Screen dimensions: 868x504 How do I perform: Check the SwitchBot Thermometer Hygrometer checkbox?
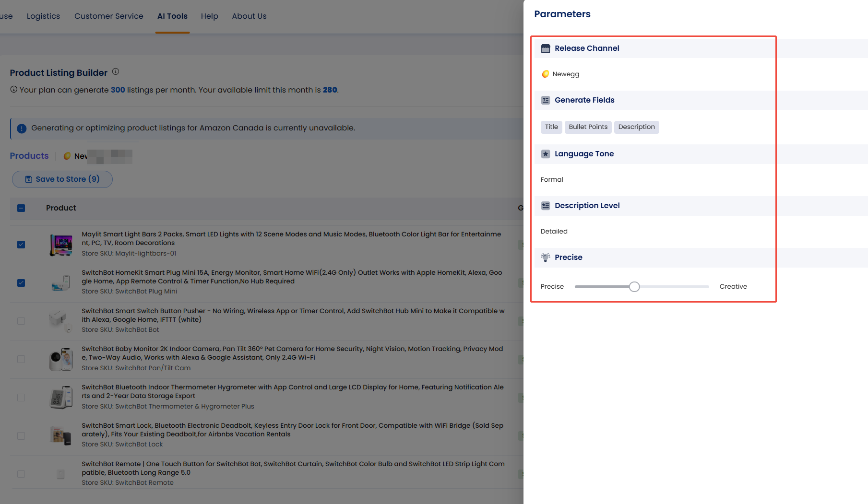[21, 398]
